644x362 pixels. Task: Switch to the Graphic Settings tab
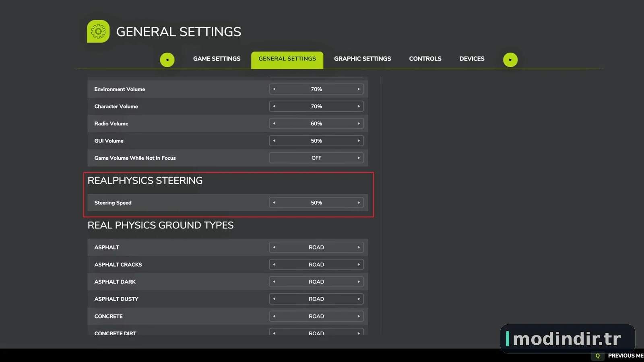click(x=363, y=59)
